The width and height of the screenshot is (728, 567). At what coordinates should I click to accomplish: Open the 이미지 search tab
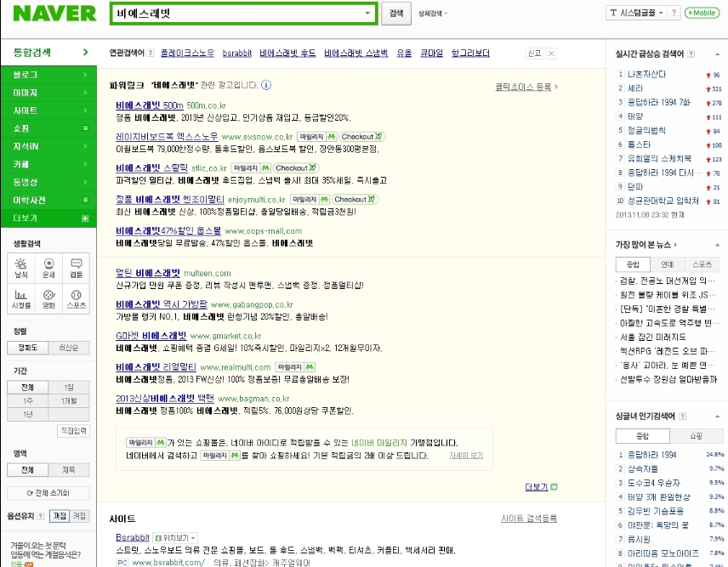pos(48,93)
